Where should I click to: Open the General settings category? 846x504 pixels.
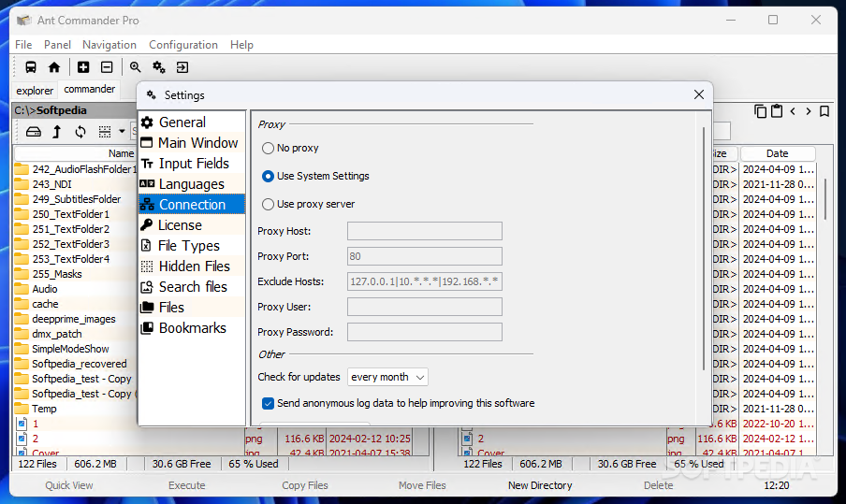[x=192, y=122]
